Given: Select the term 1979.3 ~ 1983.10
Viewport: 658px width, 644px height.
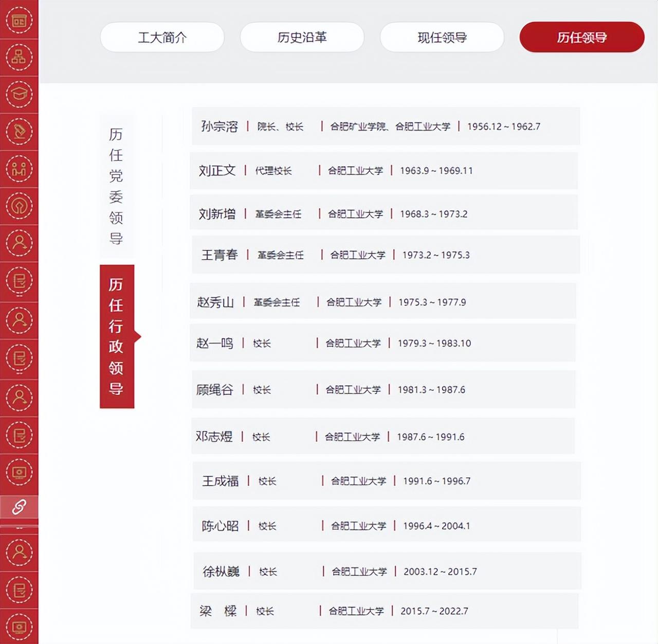Looking at the screenshot, I should 434,344.
